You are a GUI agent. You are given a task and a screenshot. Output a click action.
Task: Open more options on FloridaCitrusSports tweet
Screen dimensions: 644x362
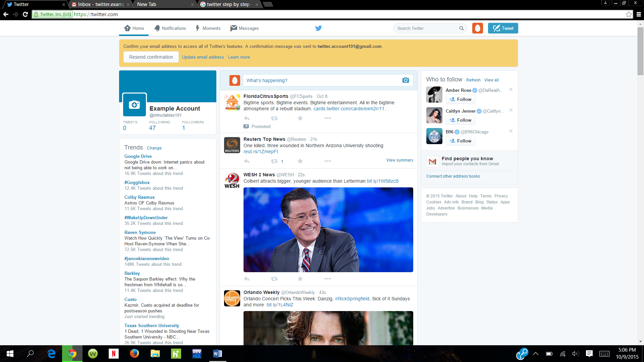pos(328,118)
